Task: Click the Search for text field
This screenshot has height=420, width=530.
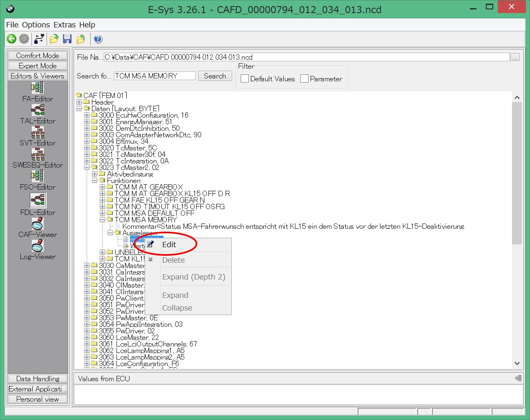Action: pyautogui.click(x=154, y=76)
